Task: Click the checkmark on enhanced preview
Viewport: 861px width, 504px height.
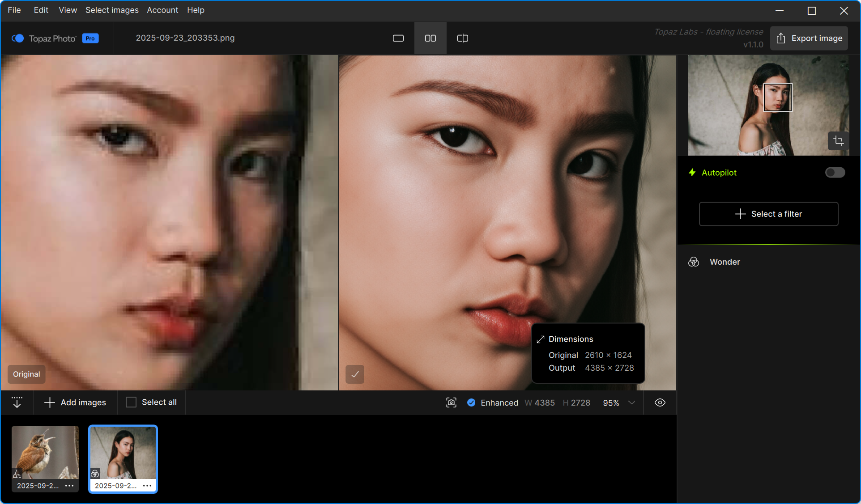Action: coord(355,374)
